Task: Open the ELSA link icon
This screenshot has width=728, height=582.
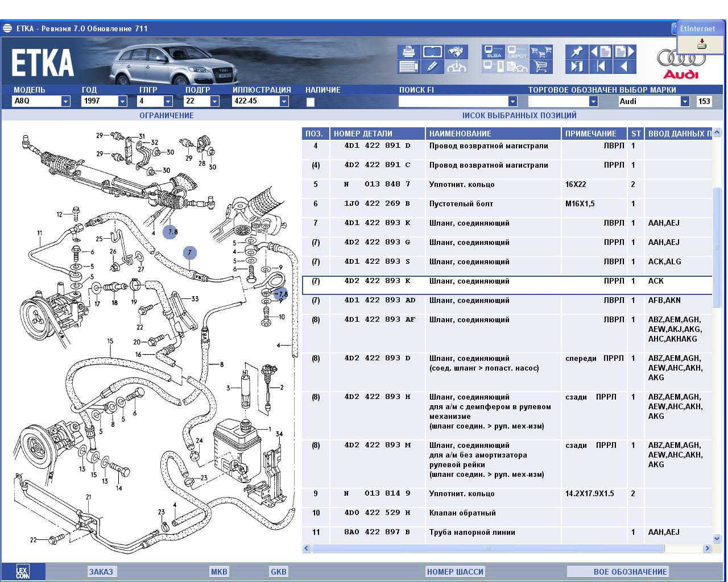Action: coord(493,52)
